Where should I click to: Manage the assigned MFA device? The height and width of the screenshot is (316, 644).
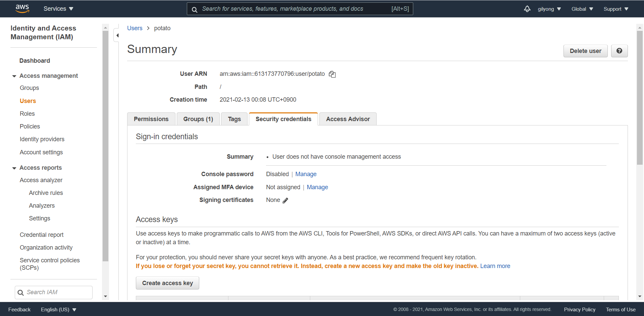(317, 187)
